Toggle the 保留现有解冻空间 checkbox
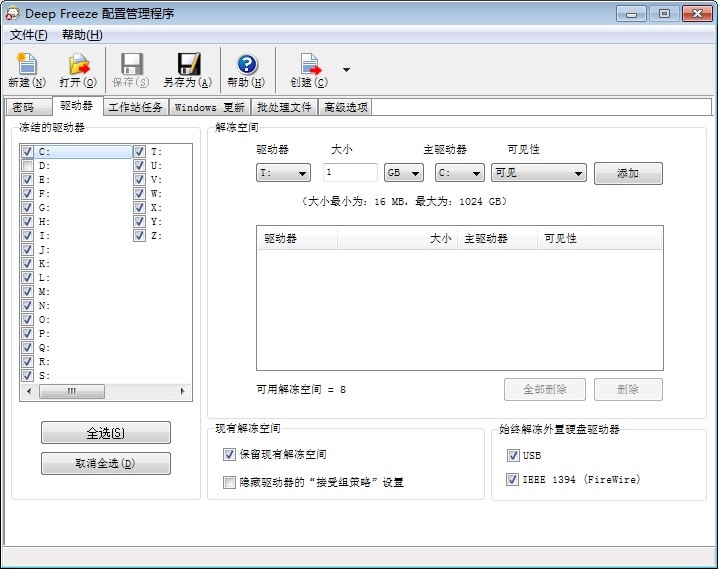 tap(229, 454)
